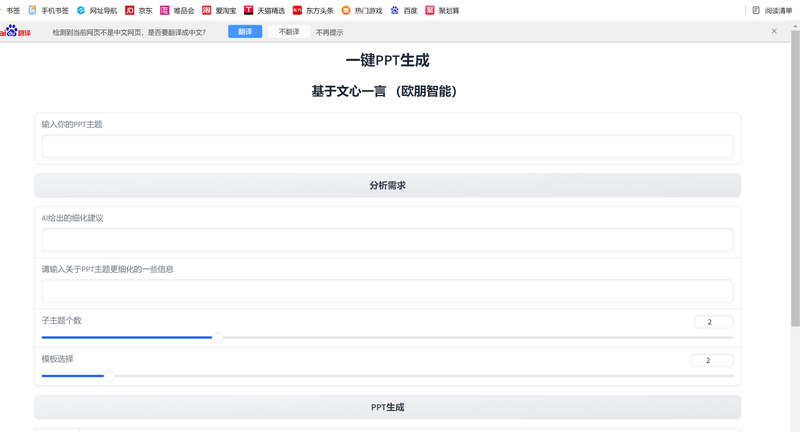Image resolution: width=800 pixels, height=432 pixels.
Task: Open the 天猫精选 bookmark
Action: point(264,10)
